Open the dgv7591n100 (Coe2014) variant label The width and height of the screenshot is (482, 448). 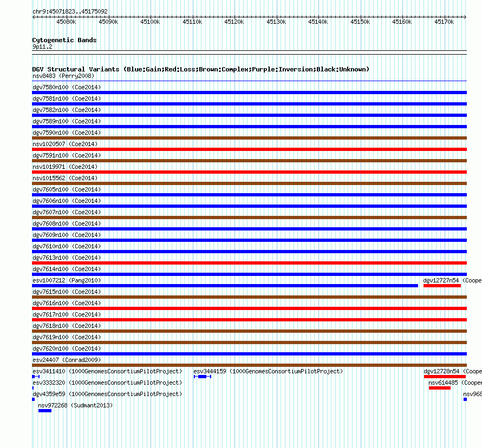pyautogui.click(x=67, y=155)
